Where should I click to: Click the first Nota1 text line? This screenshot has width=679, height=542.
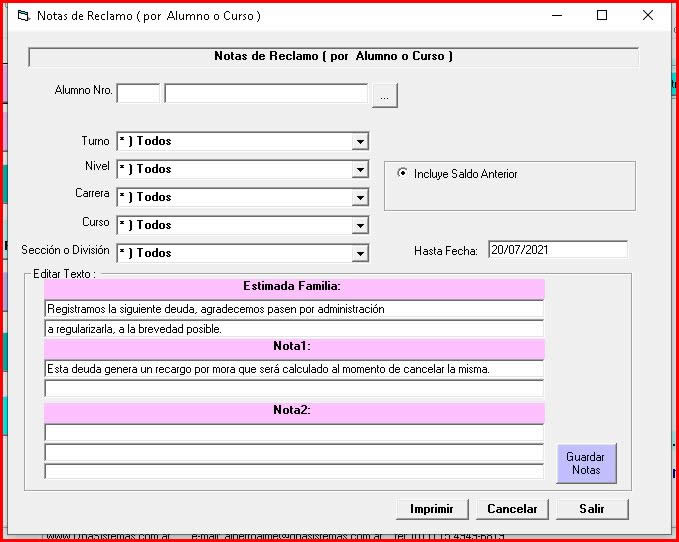point(294,369)
